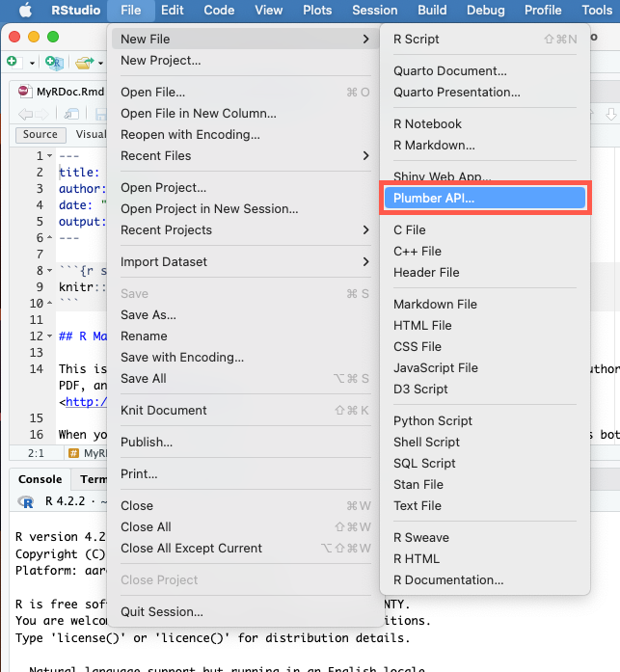Click the MyRDoc.Rmd editor tab
Viewport: 620px width, 672px height.
coord(60,92)
